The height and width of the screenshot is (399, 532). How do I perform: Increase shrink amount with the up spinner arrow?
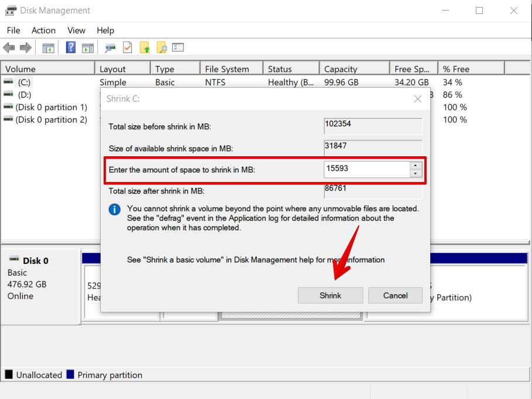(x=416, y=166)
